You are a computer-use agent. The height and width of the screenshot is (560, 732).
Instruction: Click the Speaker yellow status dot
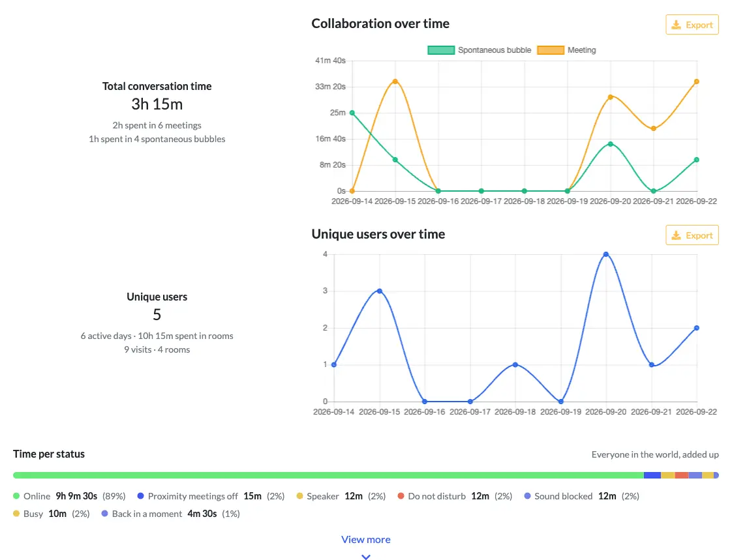pyautogui.click(x=299, y=495)
